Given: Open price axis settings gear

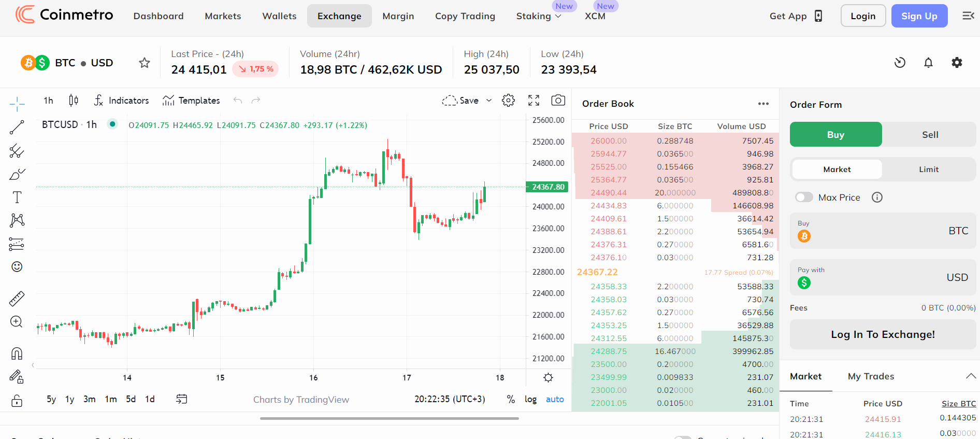Looking at the screenshot, I should pos(548,377).
